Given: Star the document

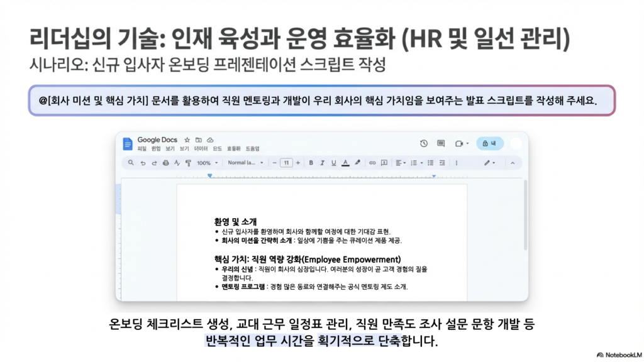Looking at the screenshot, I should click(187, 140).
